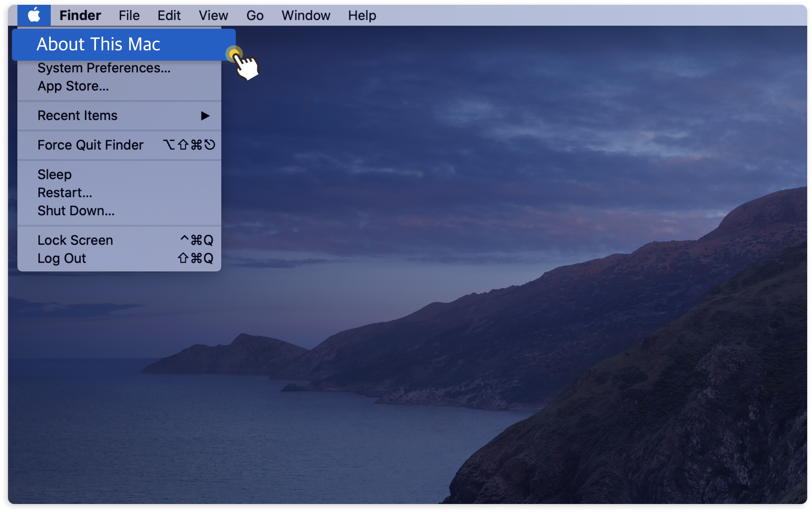Open the Help menu

[362, 15]
